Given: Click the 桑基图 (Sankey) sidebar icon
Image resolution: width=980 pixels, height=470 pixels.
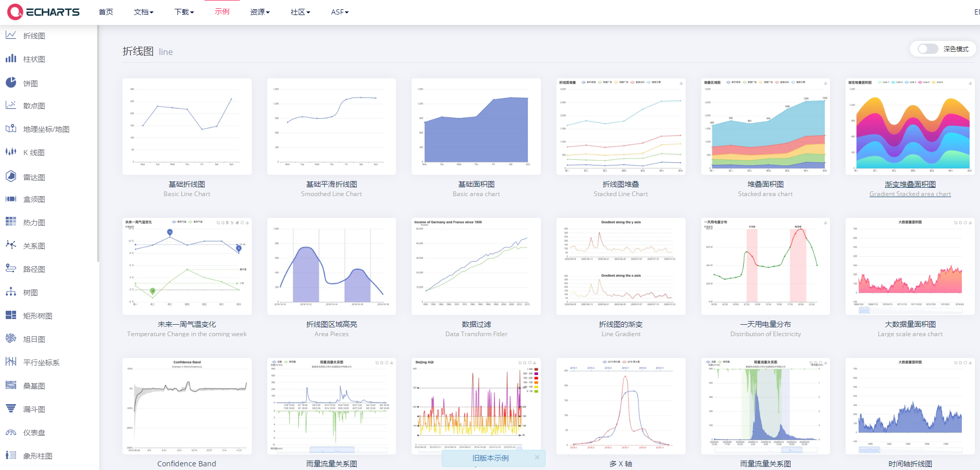Looking at the screenshot, I should (x=11, y=385).
